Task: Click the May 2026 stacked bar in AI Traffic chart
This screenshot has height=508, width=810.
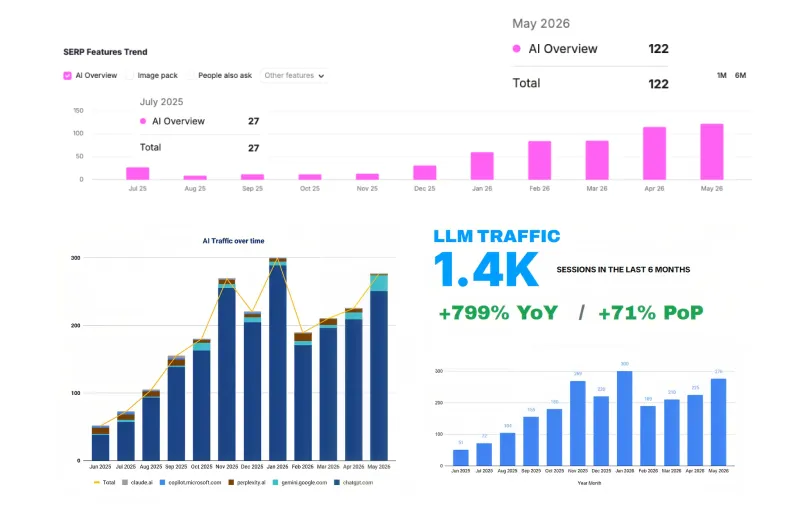Action: (379, 367)
